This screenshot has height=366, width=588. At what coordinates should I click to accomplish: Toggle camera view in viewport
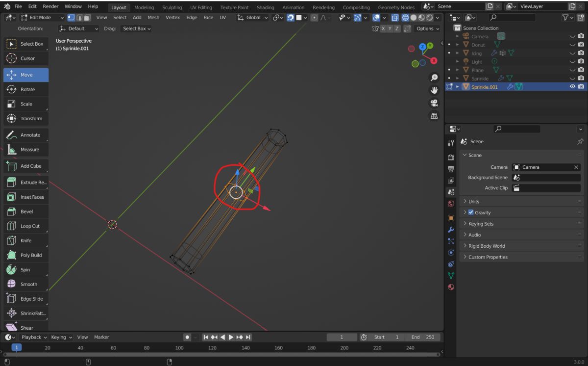click(434, 103)
